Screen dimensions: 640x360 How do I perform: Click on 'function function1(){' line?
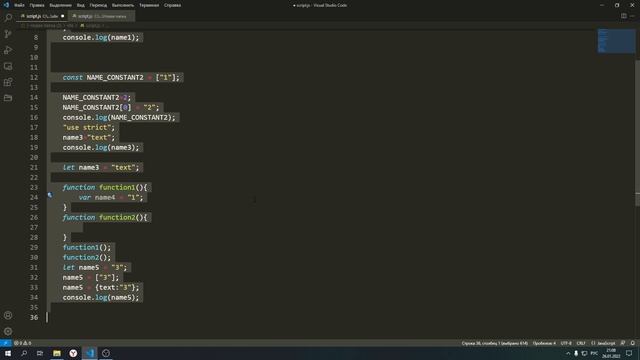105,188
